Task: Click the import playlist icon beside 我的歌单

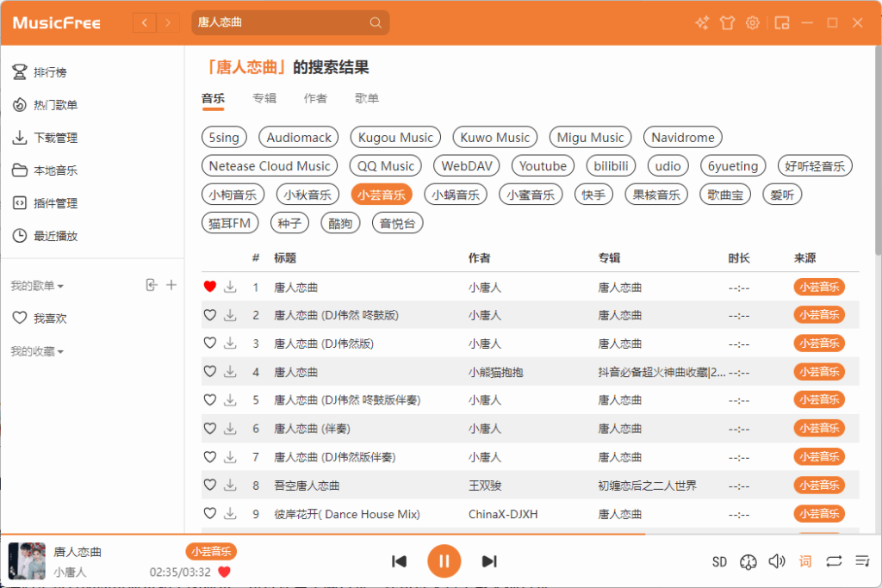Action: (151, 285)
